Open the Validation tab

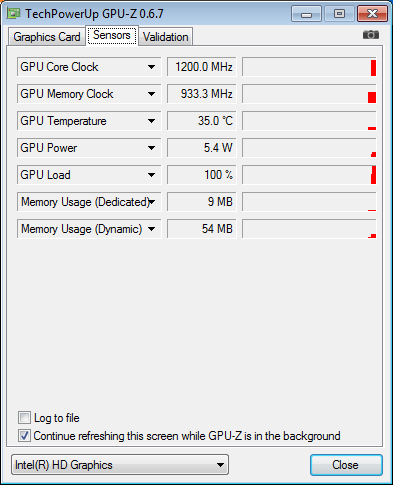[x=166, y=37]
